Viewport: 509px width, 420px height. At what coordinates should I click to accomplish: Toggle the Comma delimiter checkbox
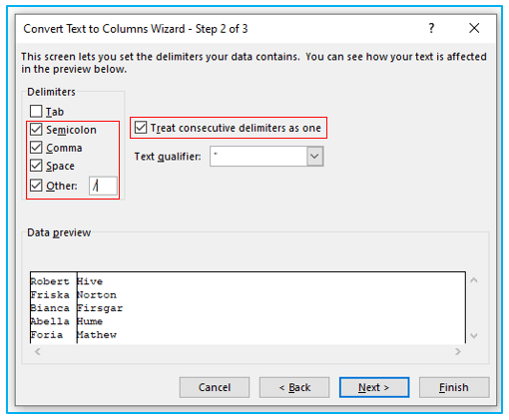(x=36, y=148)
